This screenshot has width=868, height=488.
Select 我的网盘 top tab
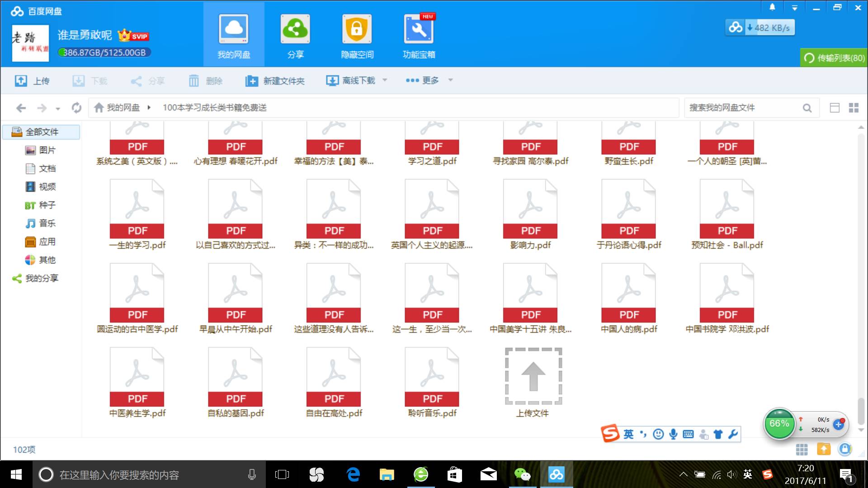(234, 35)
